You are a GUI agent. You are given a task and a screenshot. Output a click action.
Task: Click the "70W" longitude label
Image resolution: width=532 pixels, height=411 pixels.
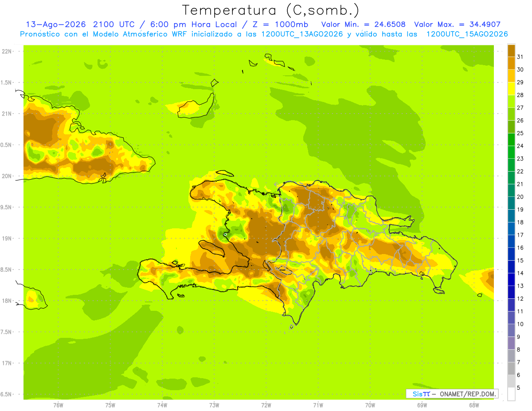370,405
